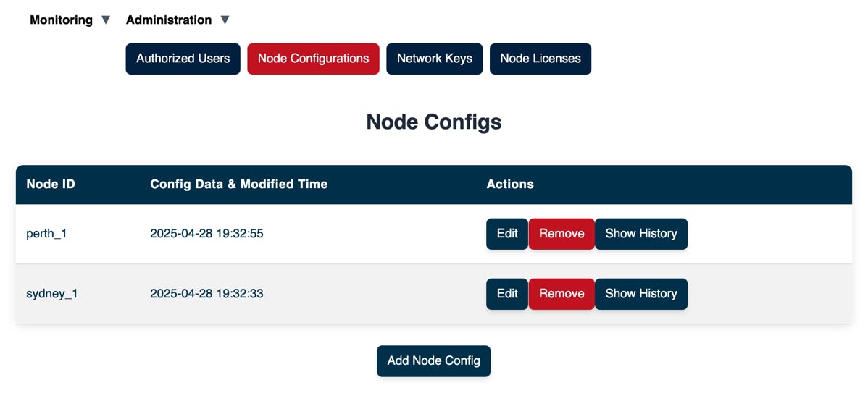Show History for sydney_1
This screenshot has height=414, width=868.
coord(641,294)
